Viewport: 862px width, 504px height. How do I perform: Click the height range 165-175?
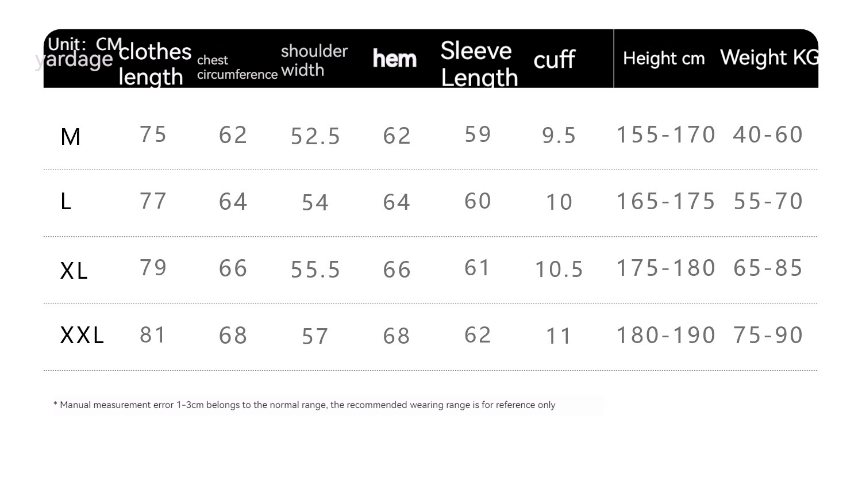(665, 202)
